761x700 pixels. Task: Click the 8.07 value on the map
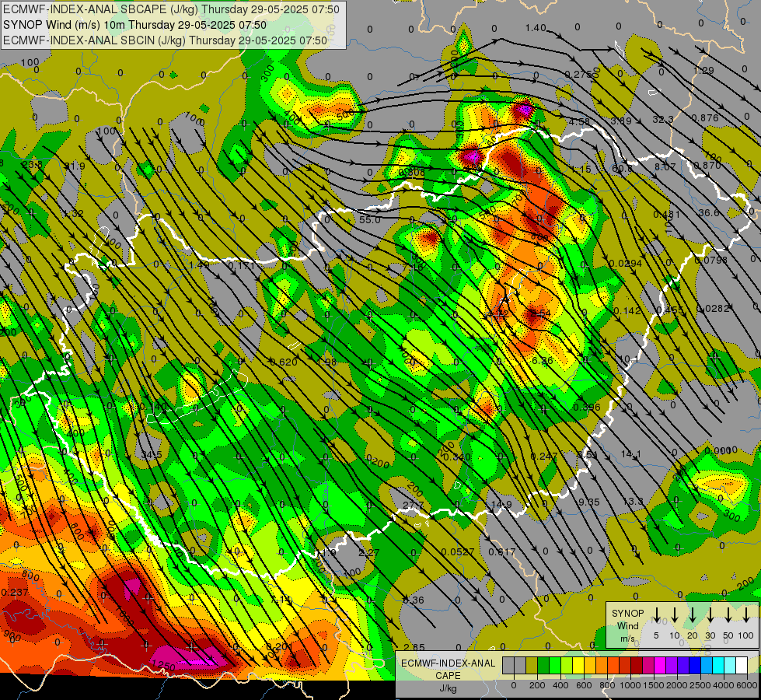[x=665, y=166]
